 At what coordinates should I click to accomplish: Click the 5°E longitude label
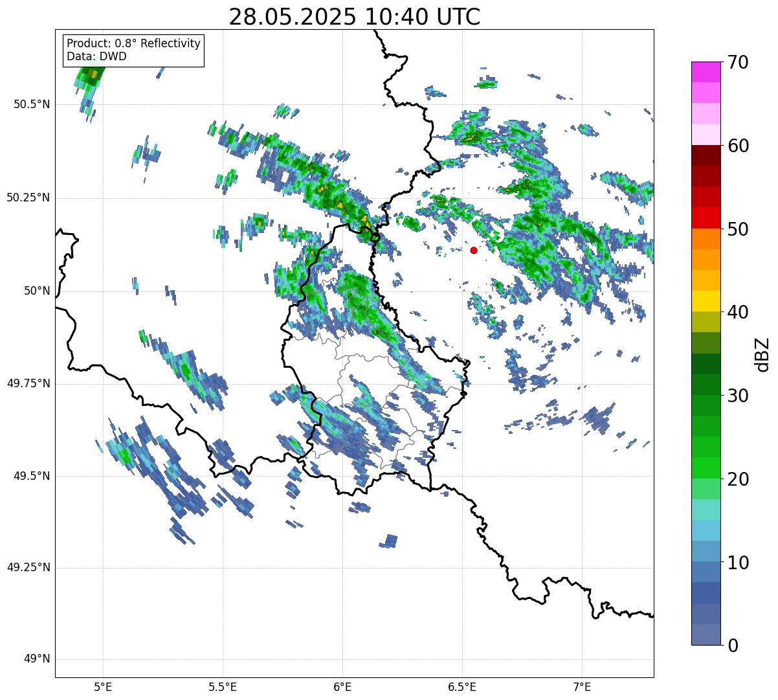104,687
